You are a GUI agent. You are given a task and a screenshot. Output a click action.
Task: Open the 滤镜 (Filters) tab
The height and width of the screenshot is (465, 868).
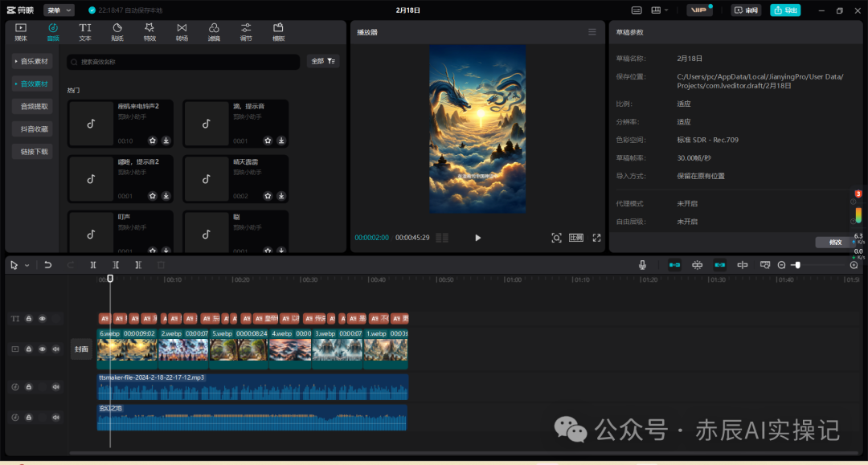tap(214, 32)
